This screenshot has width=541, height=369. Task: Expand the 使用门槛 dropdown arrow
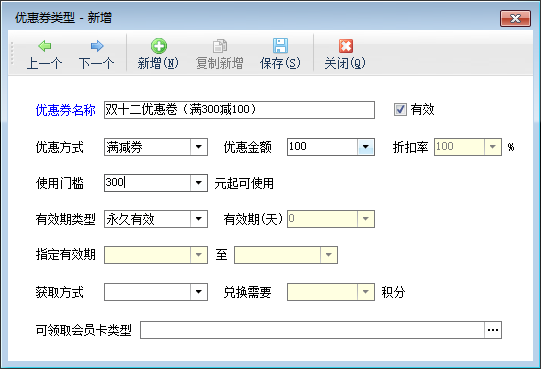pos(198,183)
